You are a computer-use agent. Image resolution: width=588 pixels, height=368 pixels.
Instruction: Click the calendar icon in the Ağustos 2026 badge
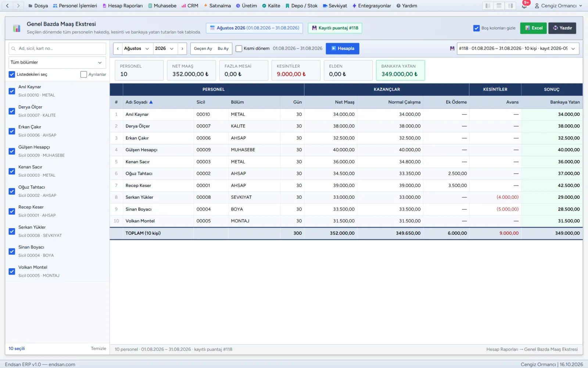[212, 28]
